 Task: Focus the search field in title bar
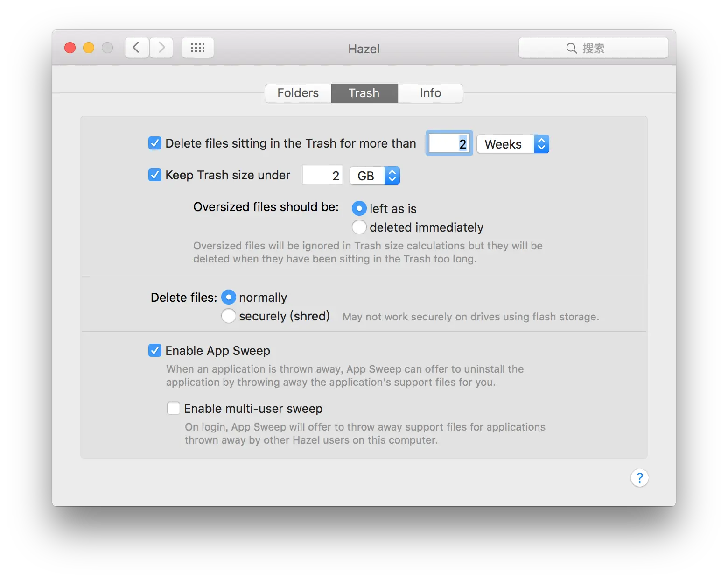click(x=594, y=48)
